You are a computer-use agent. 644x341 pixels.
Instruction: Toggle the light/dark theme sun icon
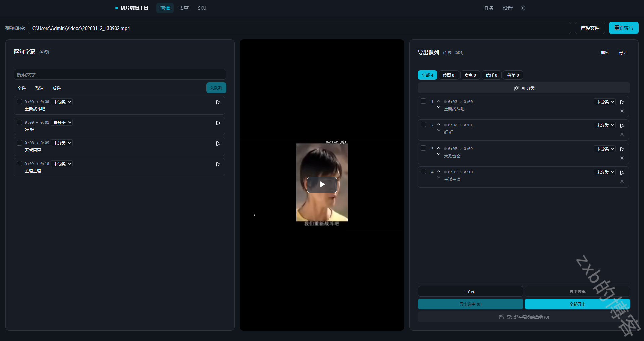pos(523,8)
